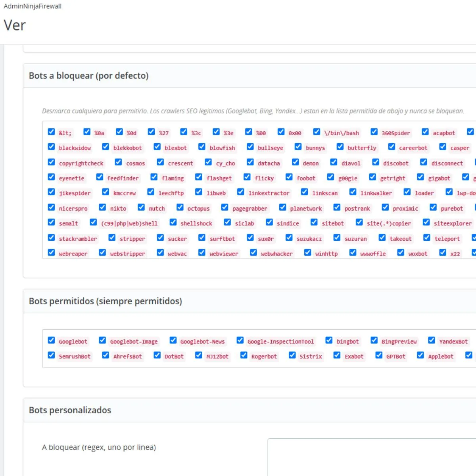Viewport: 476px width, 476px height.
Task: Disable blocking of semalt bot
Action: 51,223
